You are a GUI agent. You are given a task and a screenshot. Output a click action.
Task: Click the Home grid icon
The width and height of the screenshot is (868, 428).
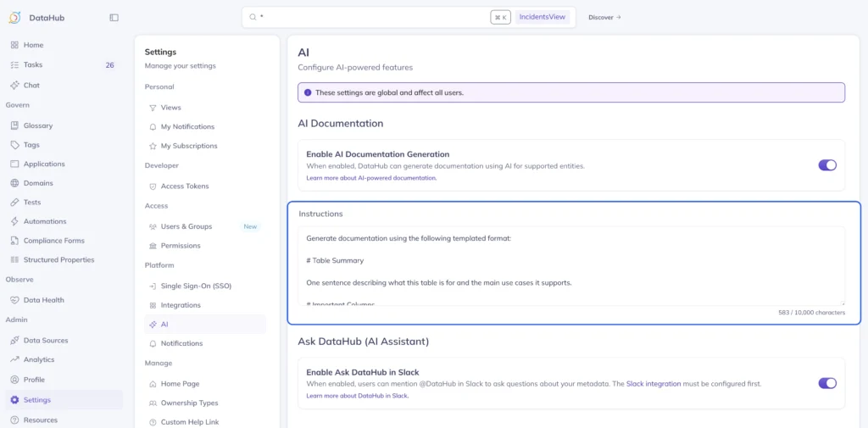point(15,45)
